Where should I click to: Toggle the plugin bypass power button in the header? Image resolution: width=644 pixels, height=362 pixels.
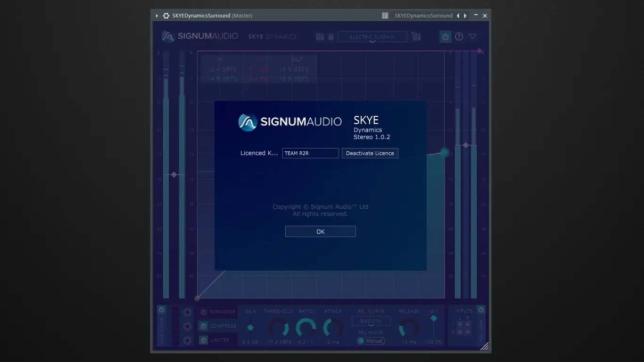click(446, 37)
